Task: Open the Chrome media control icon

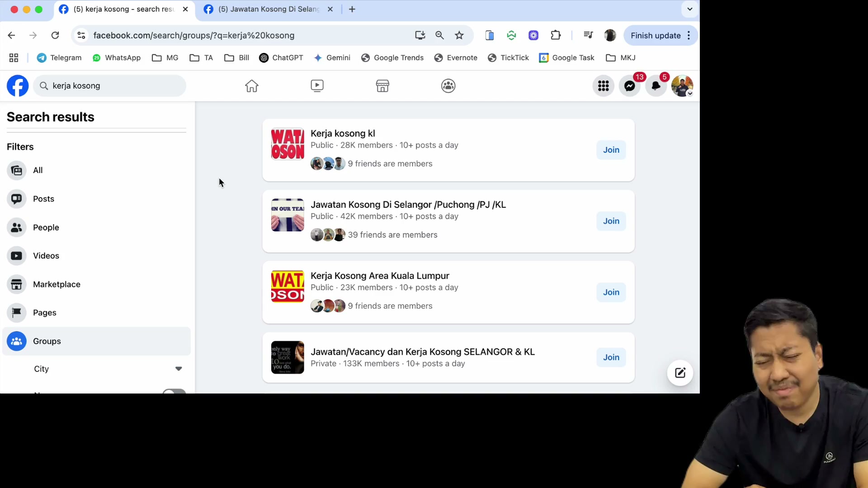Action: [x=588, y=35]
